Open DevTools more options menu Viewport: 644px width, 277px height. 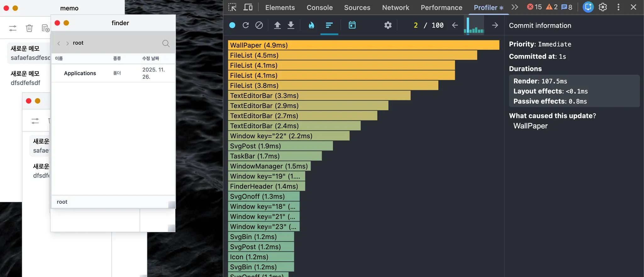619,7
